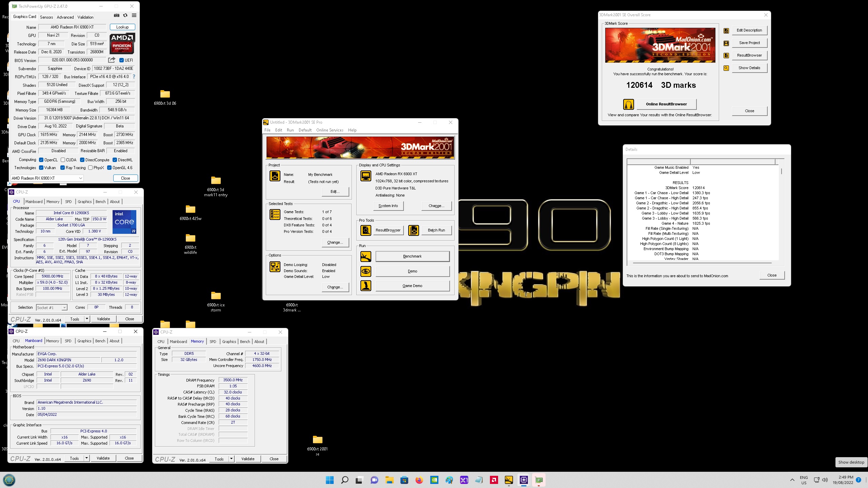868x488 pixels.
Task: Click the Display and CPU Settings monitor icon
Action: tap(366, 176)
